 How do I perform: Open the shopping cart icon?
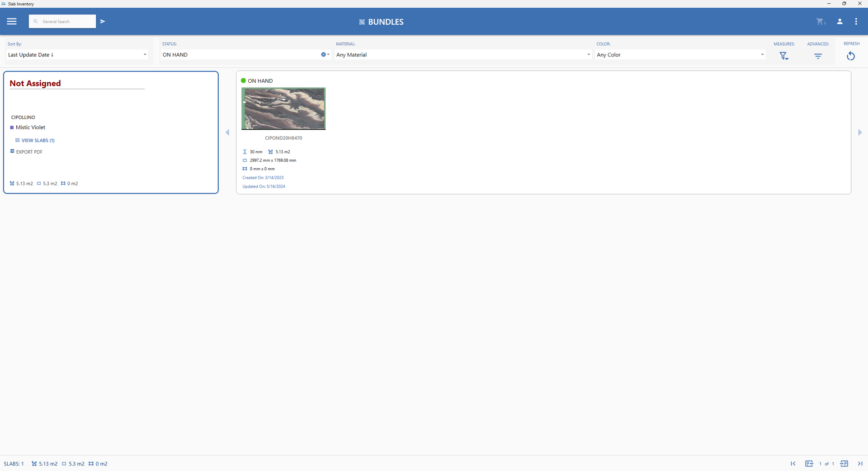pos(821,21)
